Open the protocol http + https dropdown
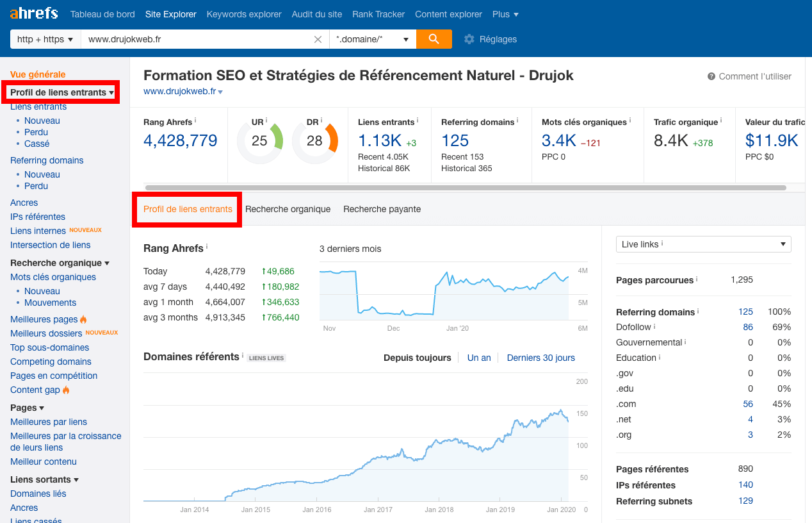 pos(45,39)
